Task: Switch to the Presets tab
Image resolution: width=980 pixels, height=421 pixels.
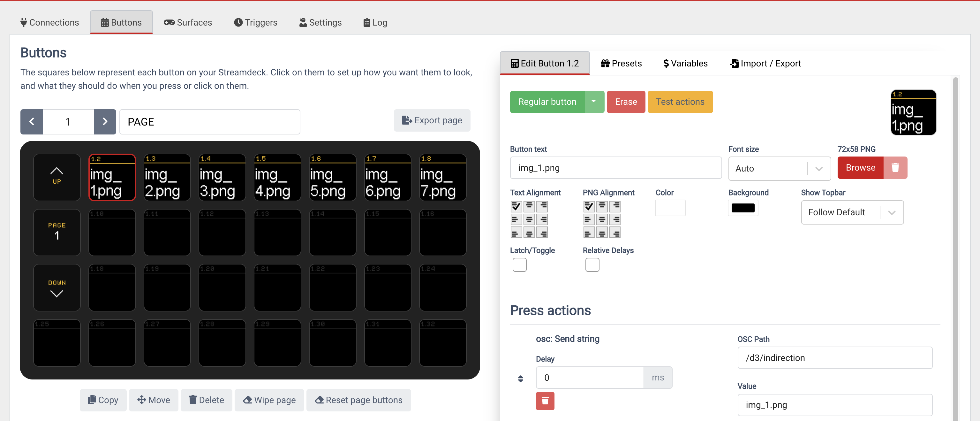Action: click(621, 63)
